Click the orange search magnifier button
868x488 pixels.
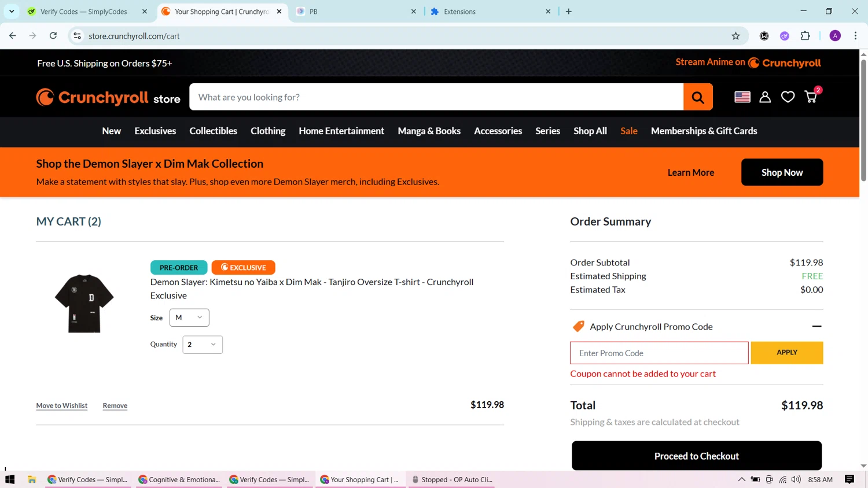(698, 97)
